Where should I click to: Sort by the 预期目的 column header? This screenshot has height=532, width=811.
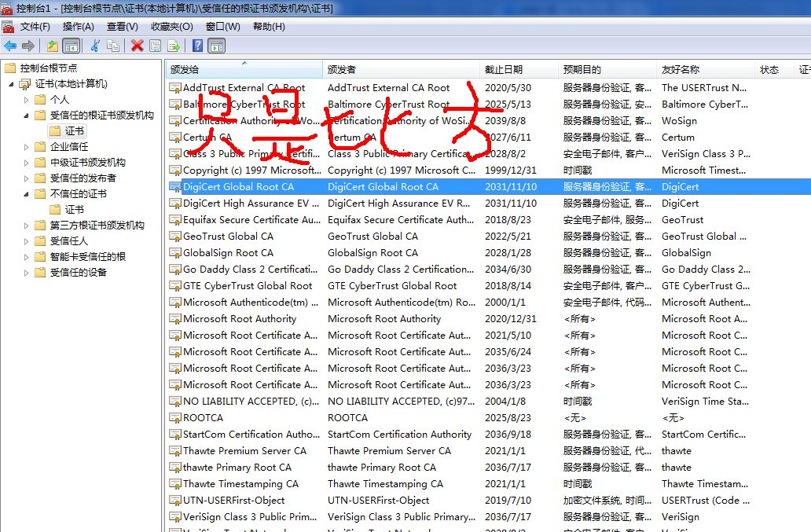[x=607, y=69]
